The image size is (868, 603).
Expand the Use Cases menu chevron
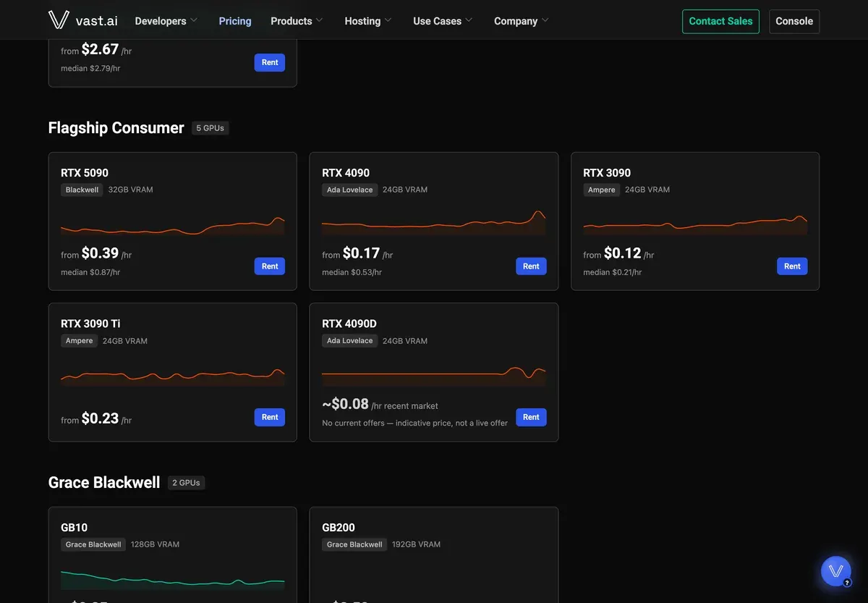(469, 20)
